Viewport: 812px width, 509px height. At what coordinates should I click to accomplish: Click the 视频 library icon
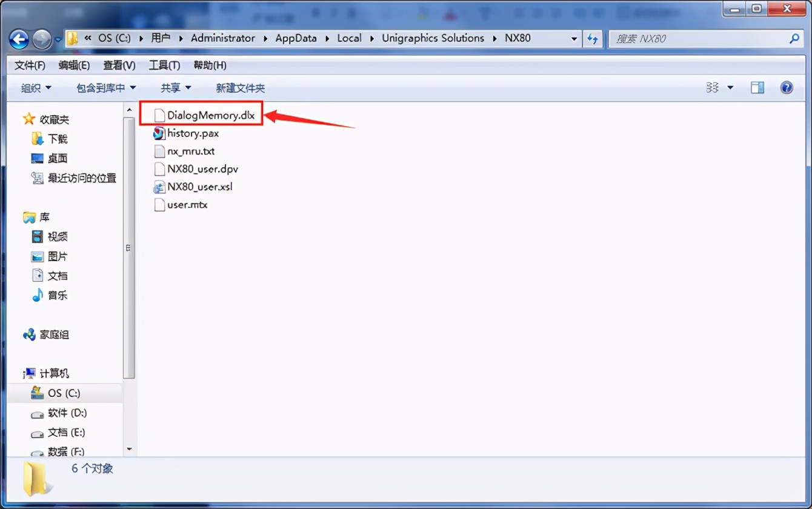coord(38,237)
